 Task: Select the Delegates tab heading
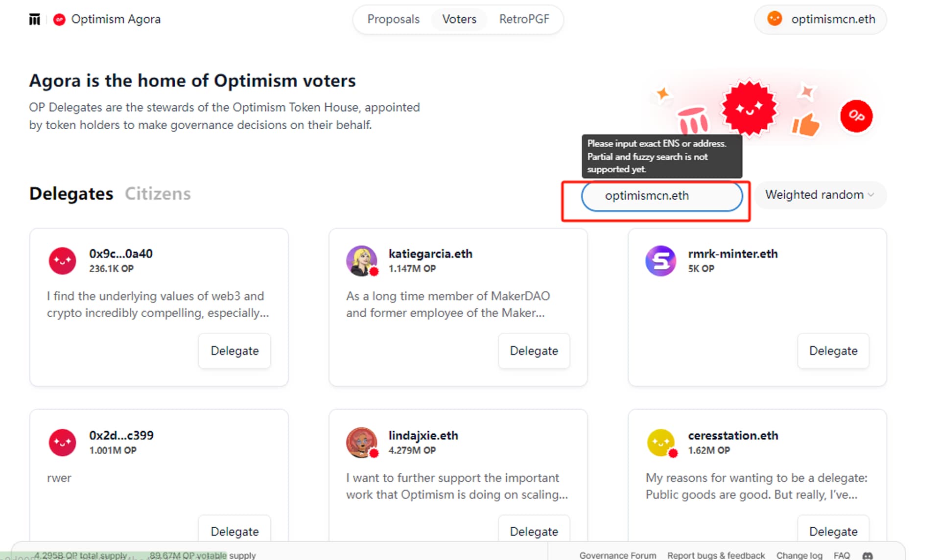(71, 194)
